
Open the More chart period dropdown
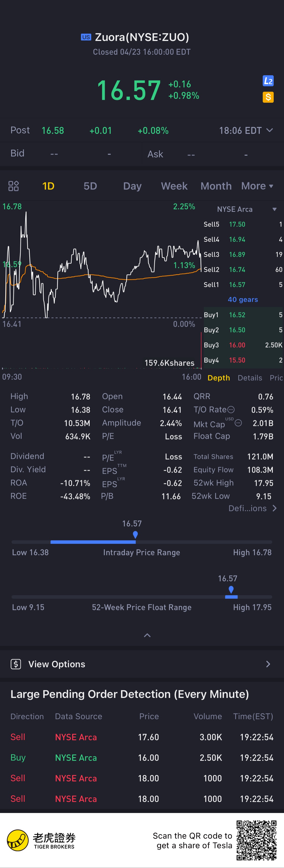point(257,186)
